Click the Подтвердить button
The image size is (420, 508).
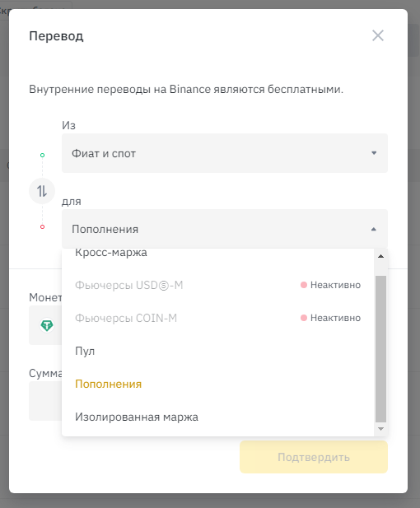314,457
